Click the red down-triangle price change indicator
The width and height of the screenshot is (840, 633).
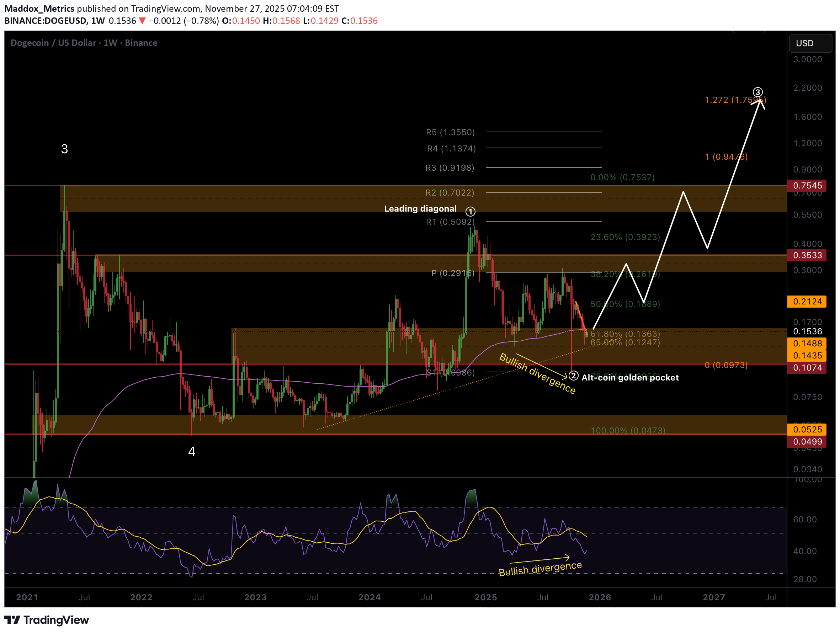pos(142,21)
